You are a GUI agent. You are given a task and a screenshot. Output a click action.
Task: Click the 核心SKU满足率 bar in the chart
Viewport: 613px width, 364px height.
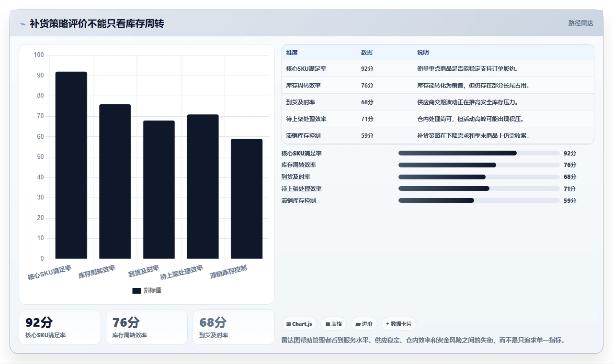coord(71,165)
